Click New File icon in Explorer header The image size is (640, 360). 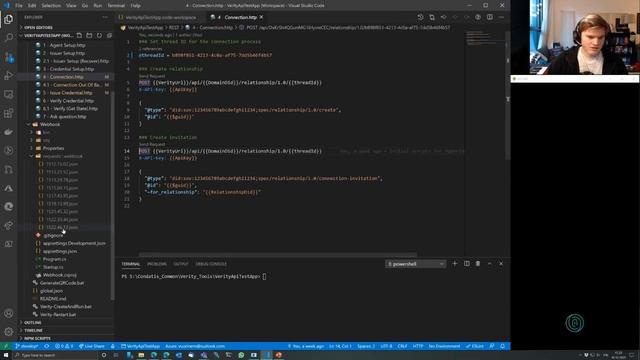pyautogui.click(x=79, y=36)
